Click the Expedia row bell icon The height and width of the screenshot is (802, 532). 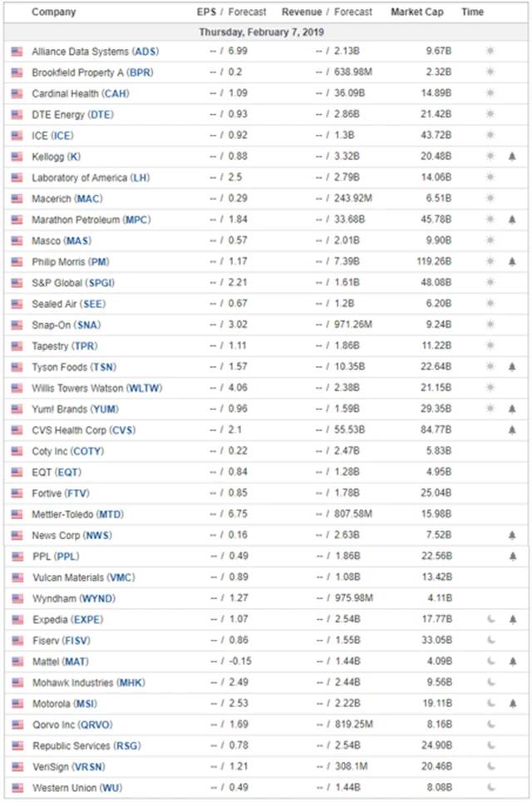[512, 619]
